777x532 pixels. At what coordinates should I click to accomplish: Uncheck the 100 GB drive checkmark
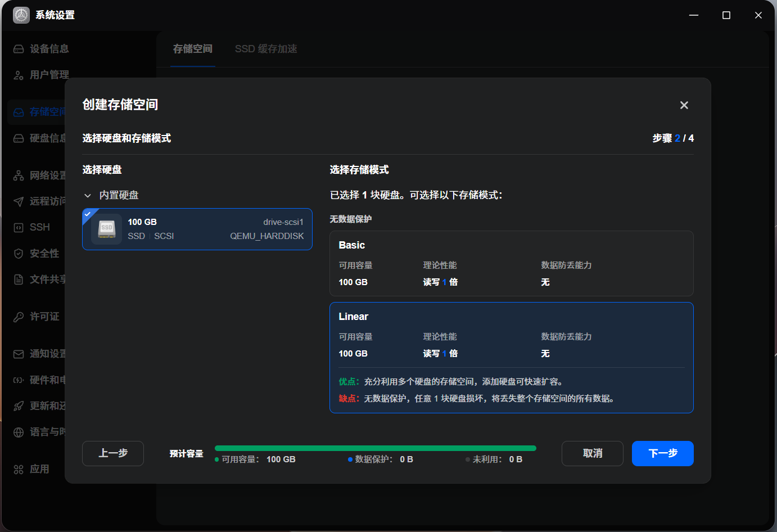88,214
